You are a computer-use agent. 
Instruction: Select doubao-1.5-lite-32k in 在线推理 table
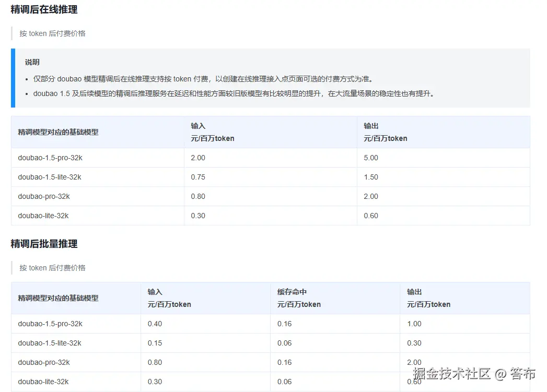tap(50, 177)
